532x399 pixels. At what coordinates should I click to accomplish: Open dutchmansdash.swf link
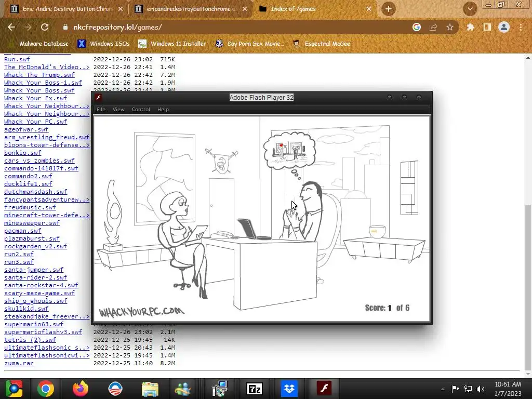[x=36, y=192]
